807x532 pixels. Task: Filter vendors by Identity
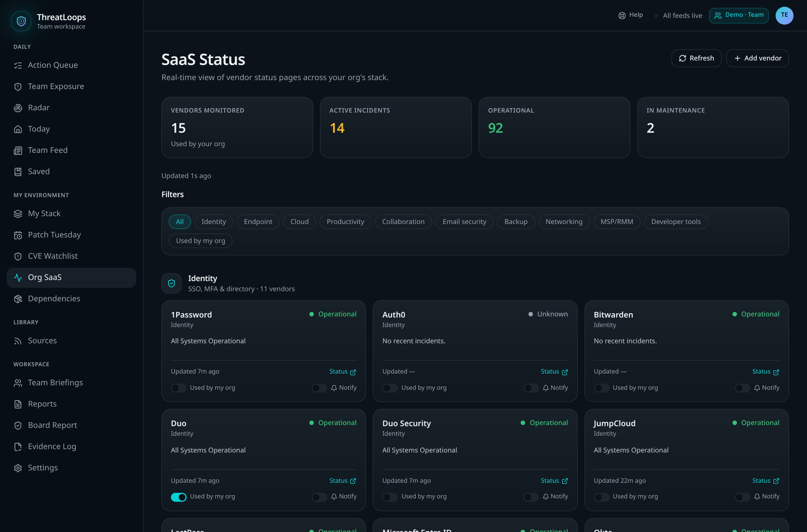214,222
